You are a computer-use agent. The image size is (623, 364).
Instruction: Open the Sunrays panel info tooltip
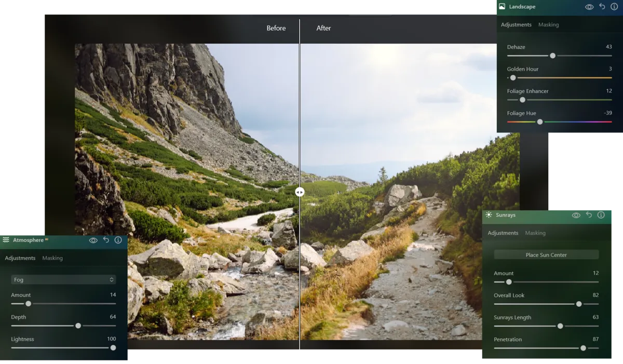click(x=601, y=215)
